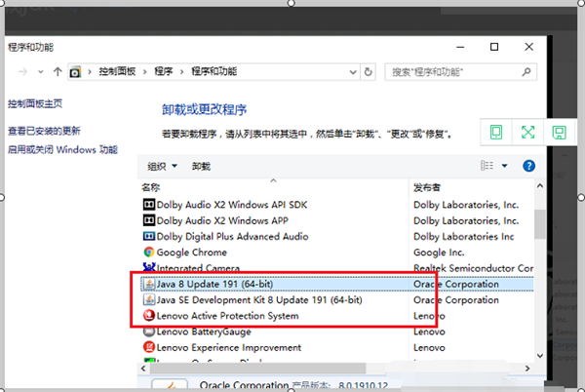Maximize the 程序和功能 window
585x392 pixels.
point(494,47)
